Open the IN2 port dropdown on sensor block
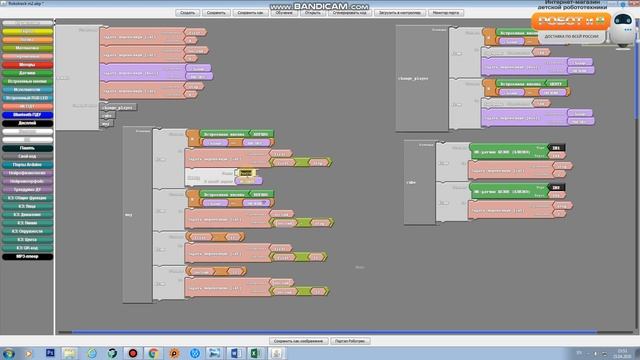 coord(556,187)
